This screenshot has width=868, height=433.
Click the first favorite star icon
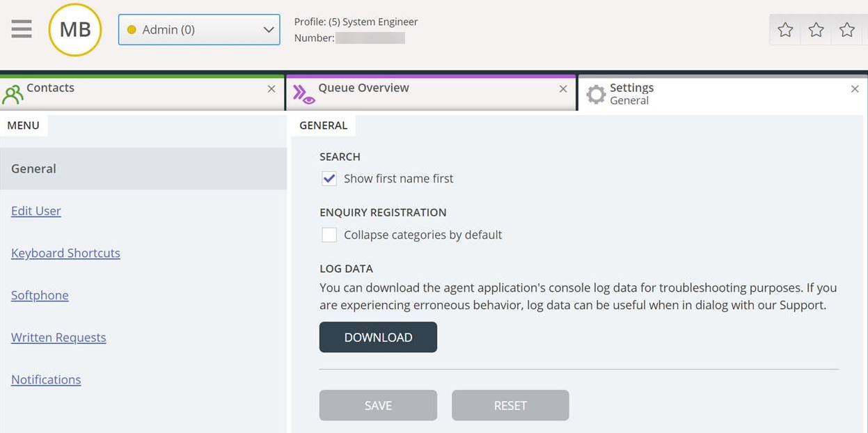point(785,30)
